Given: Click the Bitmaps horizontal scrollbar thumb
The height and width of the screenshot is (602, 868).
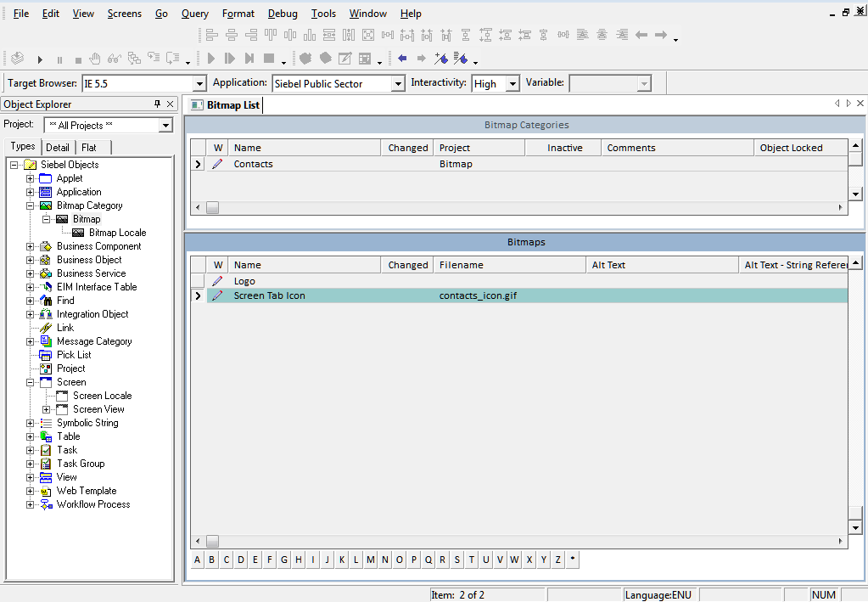Looking at the screenshot, I should (213, 541).
